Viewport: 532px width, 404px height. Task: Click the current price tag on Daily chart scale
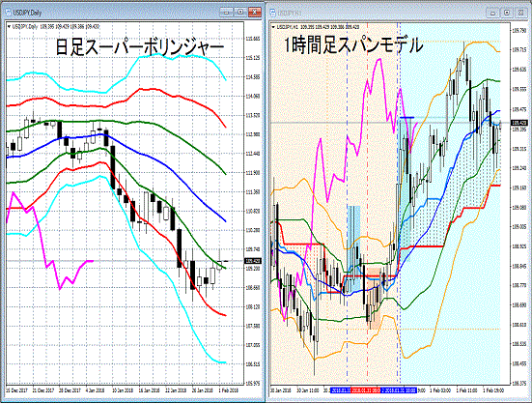[253, 261]
